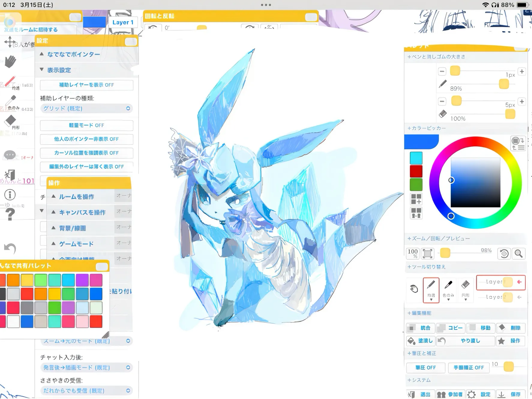Open the だれからでも受信 (既定) dropdown
532x399 pixels.
[86, 391]
